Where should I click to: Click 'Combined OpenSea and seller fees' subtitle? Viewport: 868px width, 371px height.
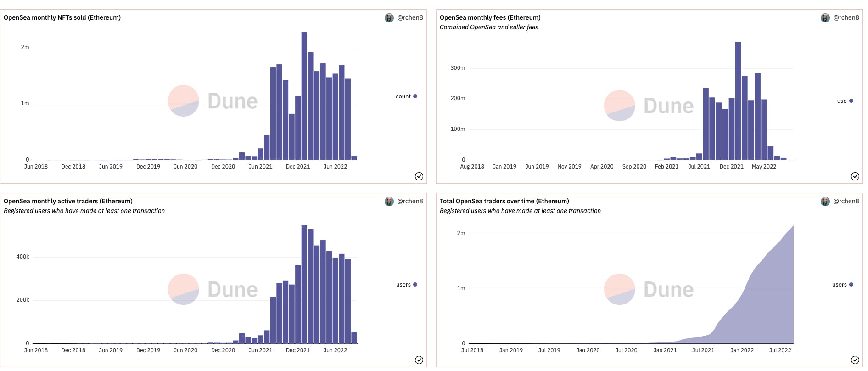(x=489, y=27)
